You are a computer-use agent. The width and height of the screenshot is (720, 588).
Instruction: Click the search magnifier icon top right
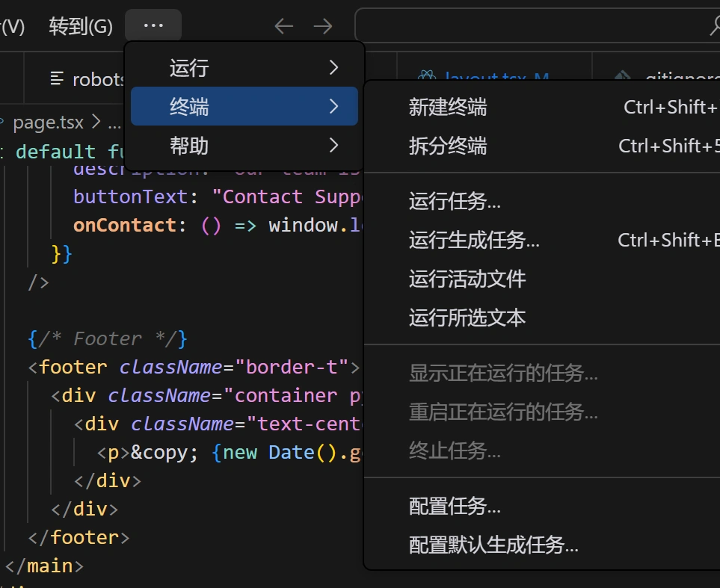pyautogui.click(x=714, y=25)
